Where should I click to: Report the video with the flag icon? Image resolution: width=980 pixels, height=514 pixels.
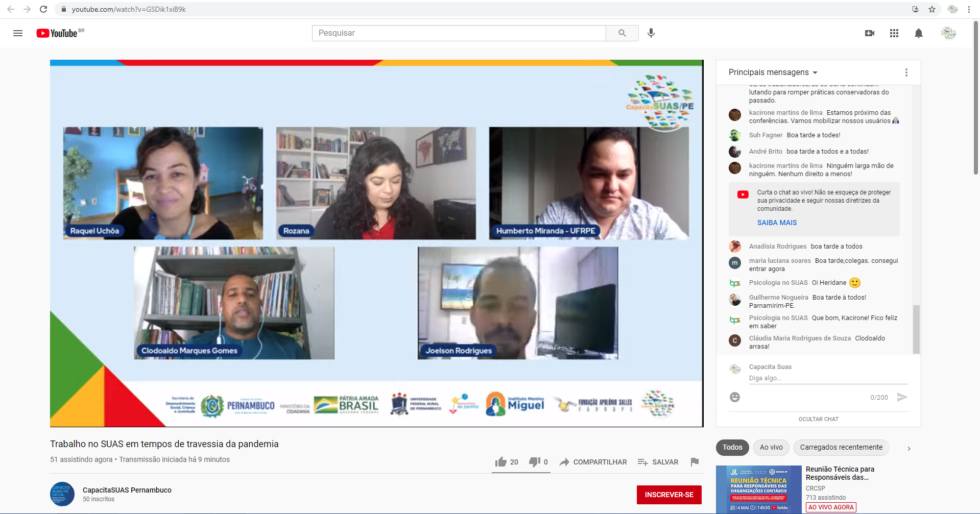(x=695, y=462)
